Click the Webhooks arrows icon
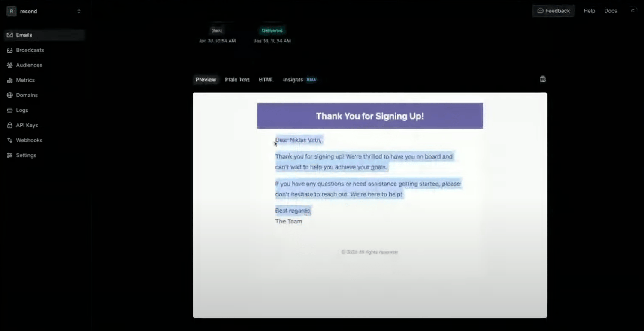Screen dimensions: 644x331 (x=9, y=140)
